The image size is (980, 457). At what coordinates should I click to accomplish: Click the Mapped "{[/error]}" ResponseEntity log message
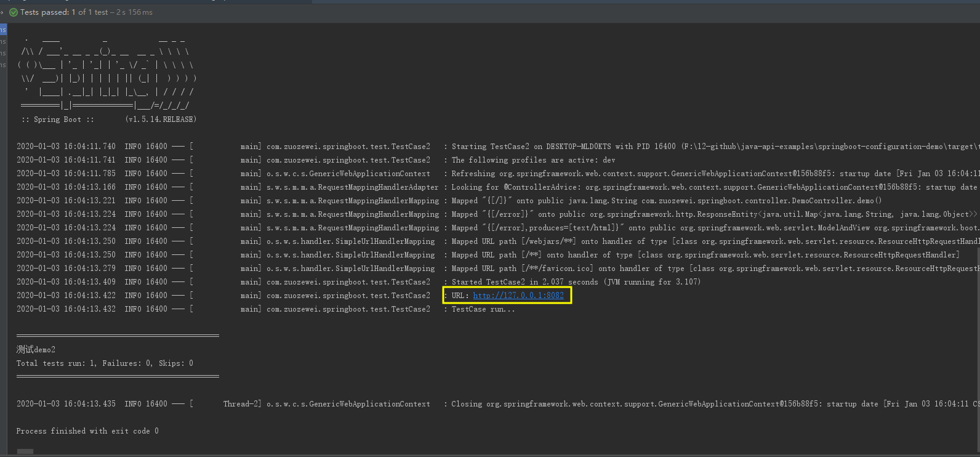715,214
